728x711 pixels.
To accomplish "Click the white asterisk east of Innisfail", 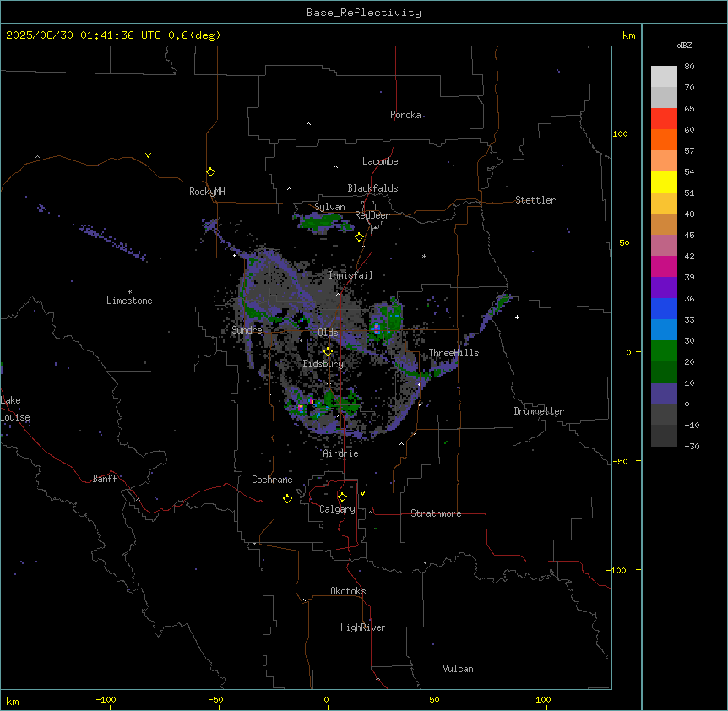I will pyautogui.click(x=424, y=256).
